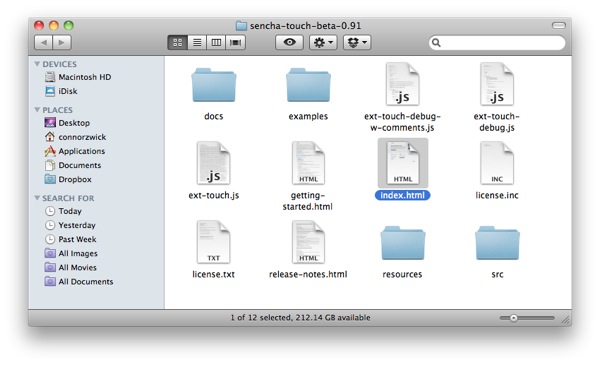Go back with the left arrow button
The width and height of the screenshot is (600, 365).
[43, 42]
